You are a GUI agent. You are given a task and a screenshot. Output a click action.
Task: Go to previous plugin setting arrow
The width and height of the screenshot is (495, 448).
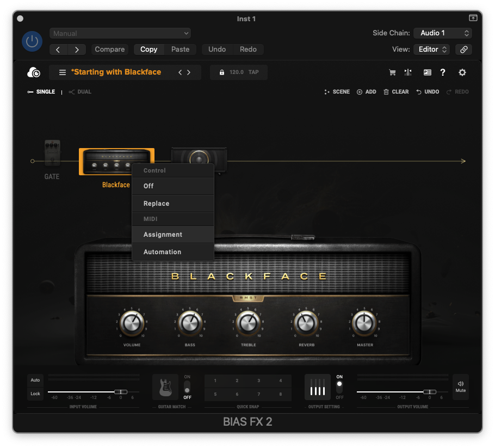pyautogui.click(x=58, y=50)
